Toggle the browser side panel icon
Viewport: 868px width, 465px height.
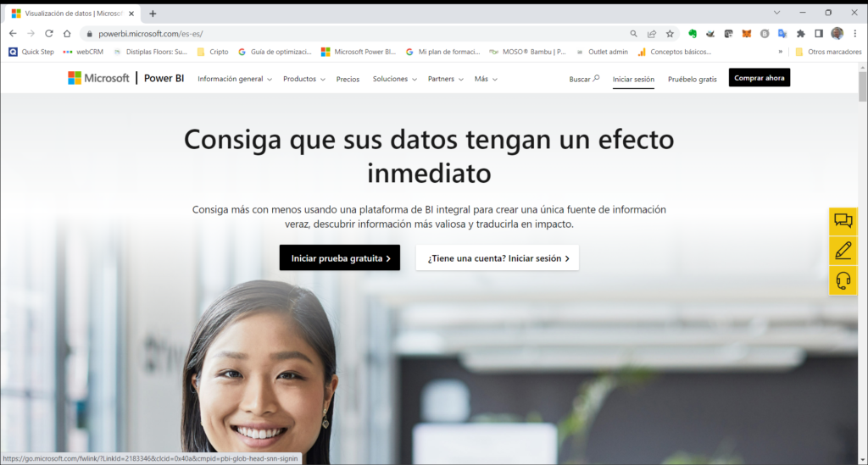point(819,34)
